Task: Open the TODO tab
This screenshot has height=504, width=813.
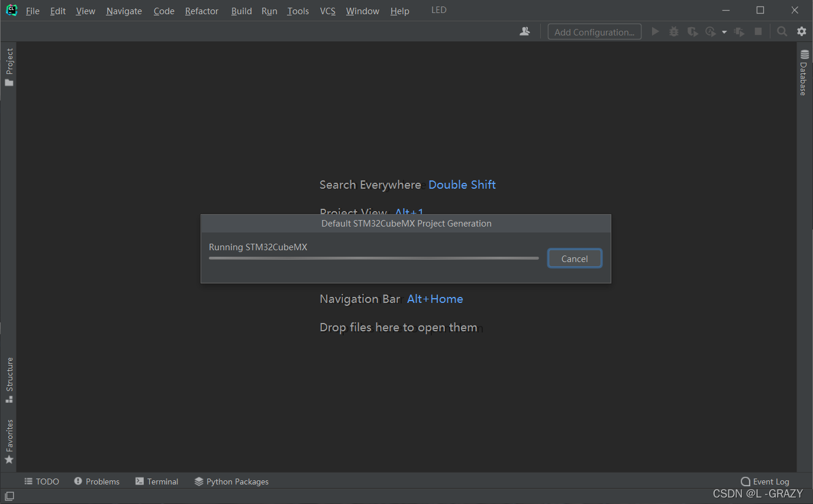Action: pos(41,482)
